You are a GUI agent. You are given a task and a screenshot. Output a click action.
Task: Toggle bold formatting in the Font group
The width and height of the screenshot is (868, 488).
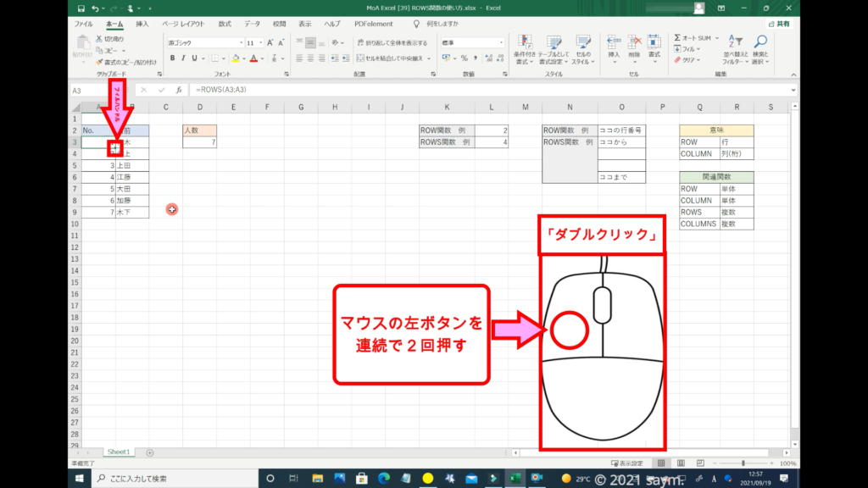pos(172,58)
